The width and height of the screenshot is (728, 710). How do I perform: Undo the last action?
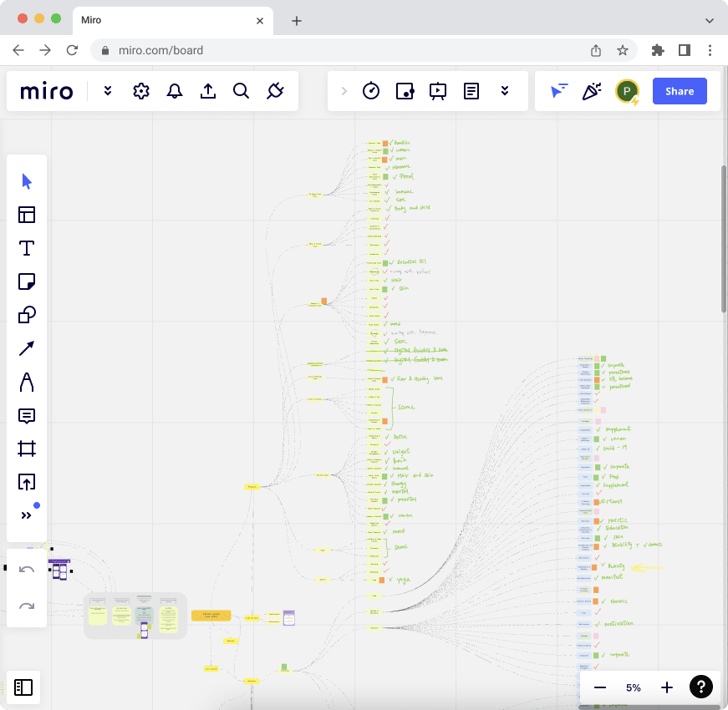[27, 570]
